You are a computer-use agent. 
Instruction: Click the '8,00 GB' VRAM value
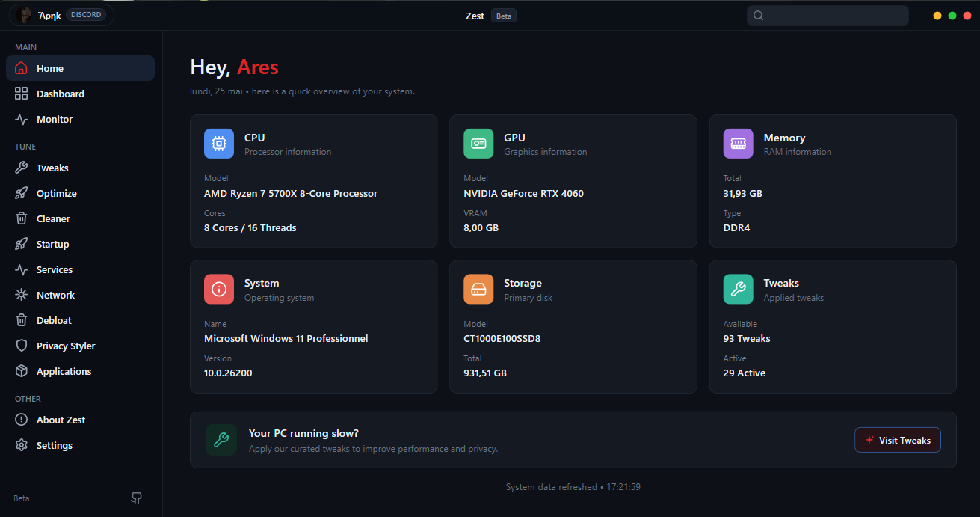[481, 227]
